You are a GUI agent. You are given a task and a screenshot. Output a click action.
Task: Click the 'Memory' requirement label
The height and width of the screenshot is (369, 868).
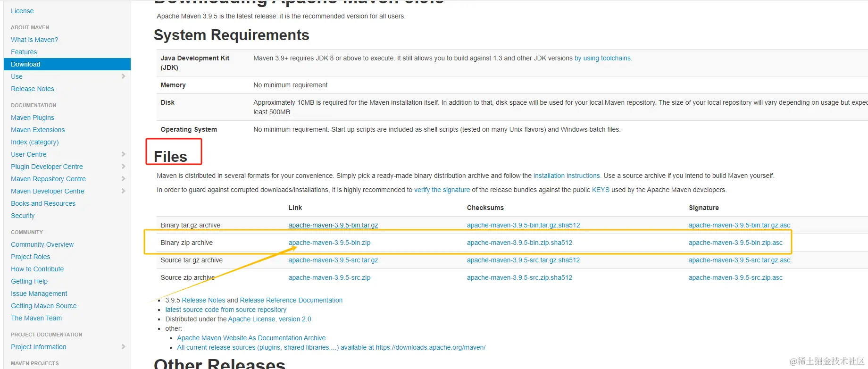pos(173,85)
